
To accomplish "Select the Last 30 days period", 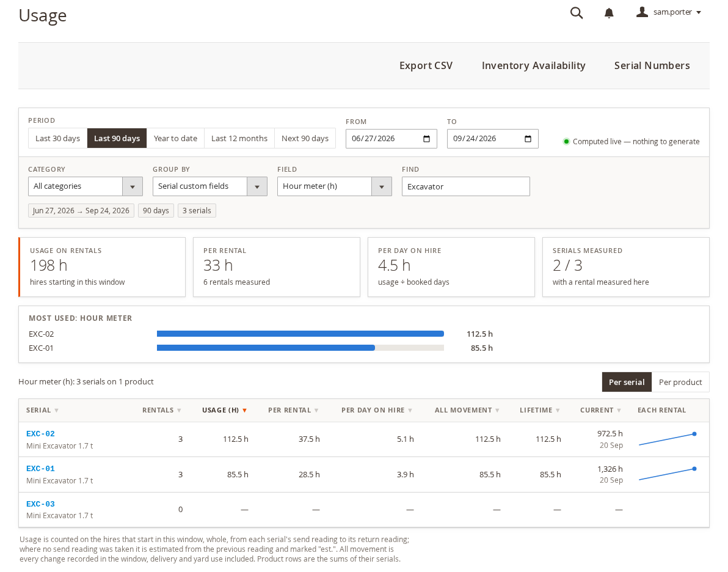I will [57, 139].
